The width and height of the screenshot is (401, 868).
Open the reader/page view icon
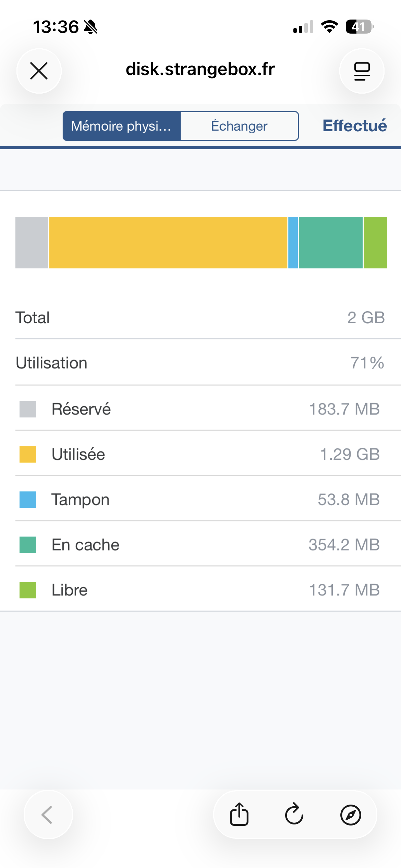[x=362, y=71]
